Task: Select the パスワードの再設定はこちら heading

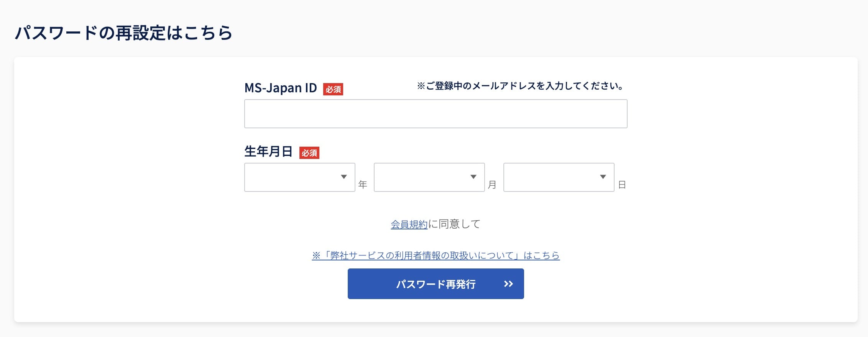Action: pos(123,33)
